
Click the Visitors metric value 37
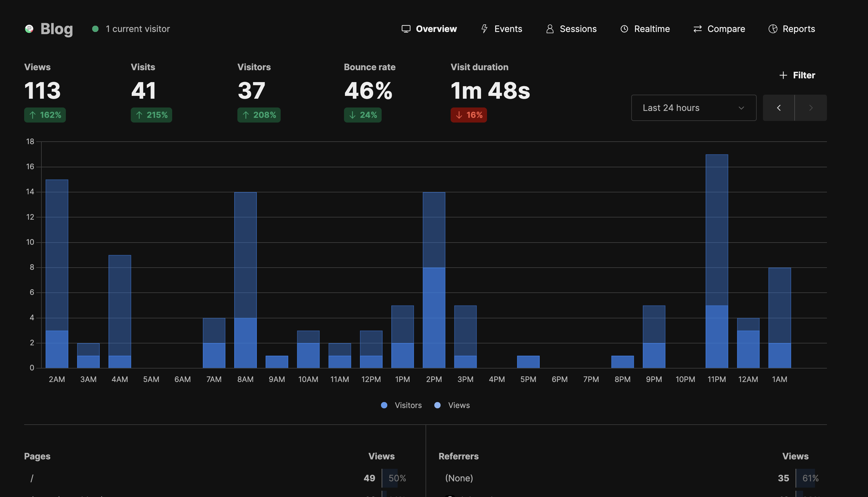(x=251, y=91)
